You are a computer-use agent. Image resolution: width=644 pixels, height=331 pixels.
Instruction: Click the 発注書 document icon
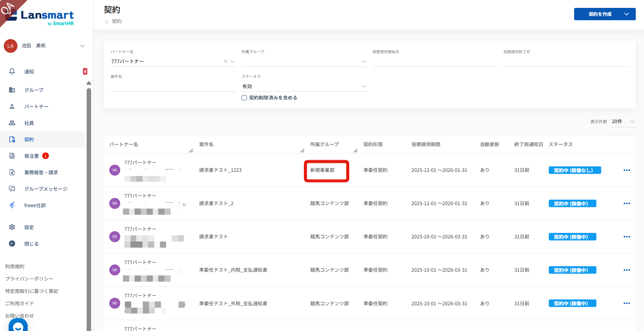point(12,156)
